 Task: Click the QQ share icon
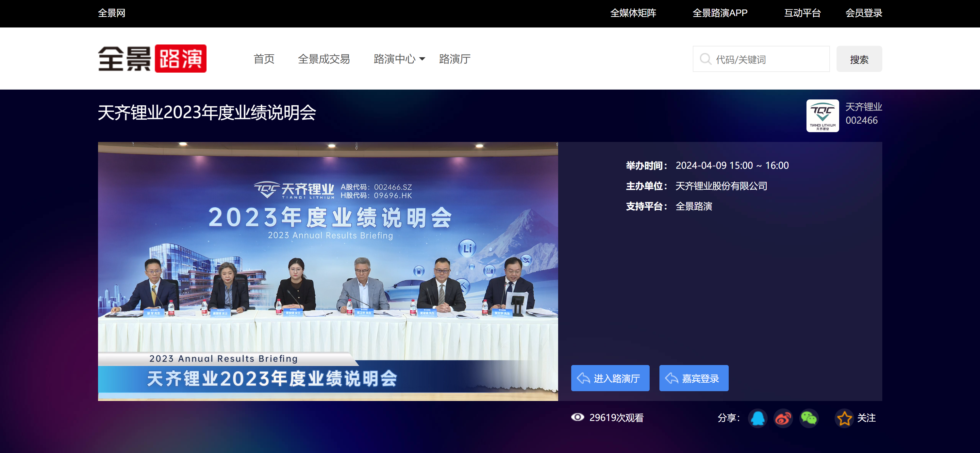coord(757,418)
